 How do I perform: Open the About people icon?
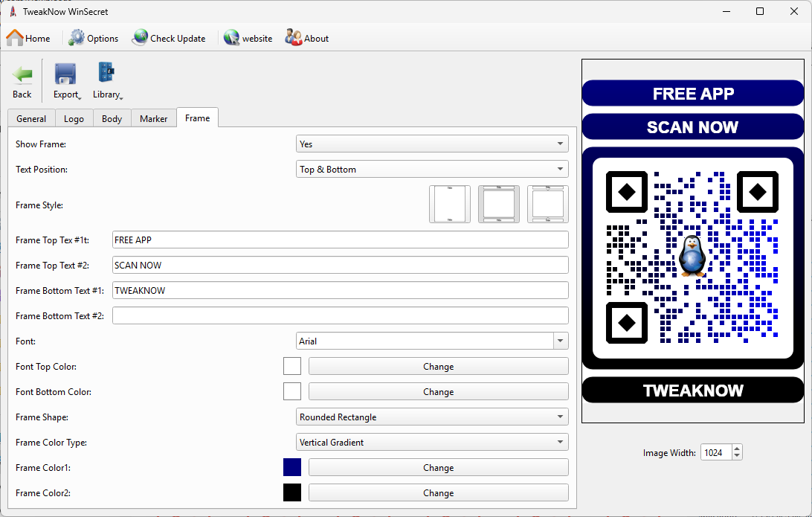point(293,38)
